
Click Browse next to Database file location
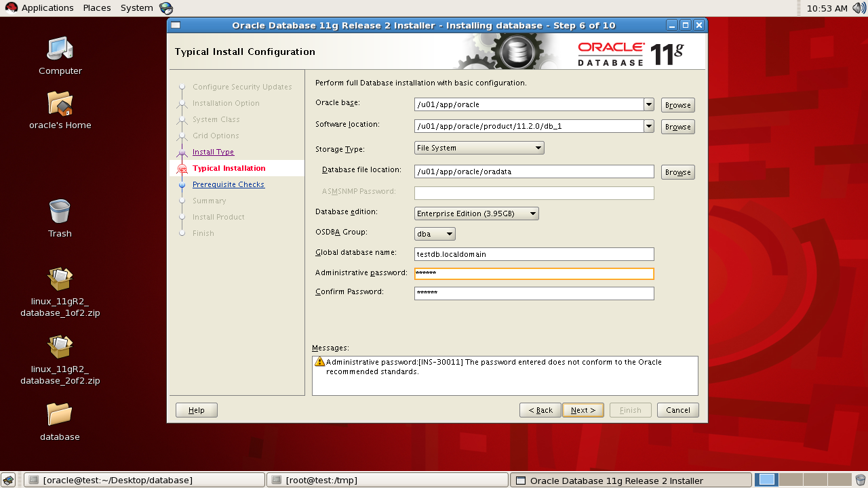click(678, 172)
